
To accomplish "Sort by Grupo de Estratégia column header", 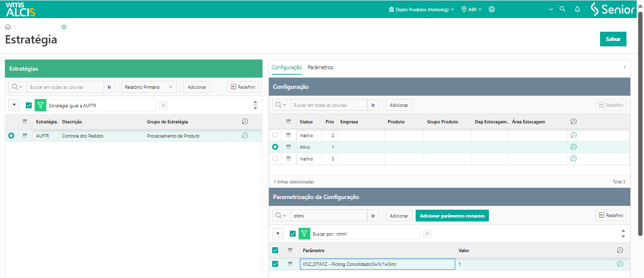I will 167,121.
